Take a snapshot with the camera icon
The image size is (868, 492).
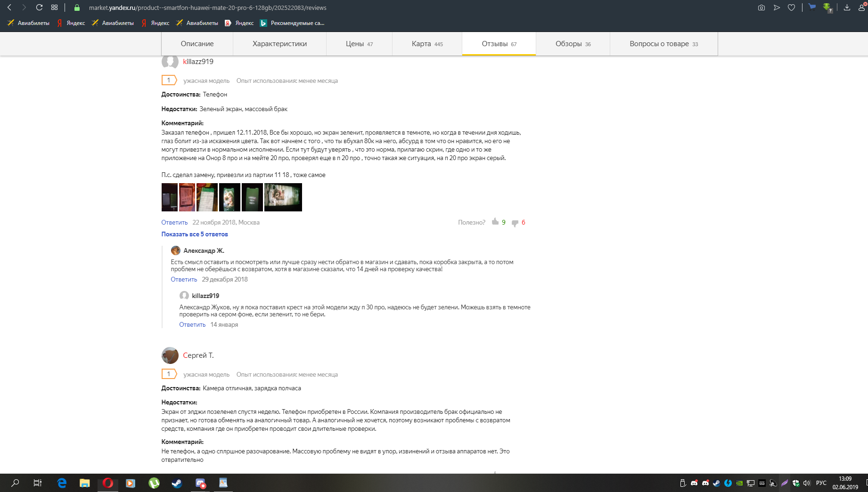[761, 8]
